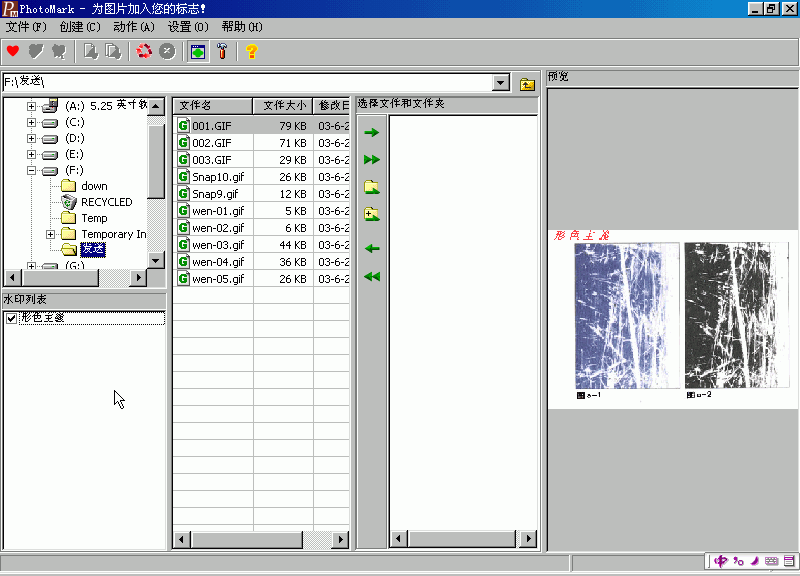Expand the (E:) drive node
Viewport: 800px width, 576px height.
click(x=32, y=154)
